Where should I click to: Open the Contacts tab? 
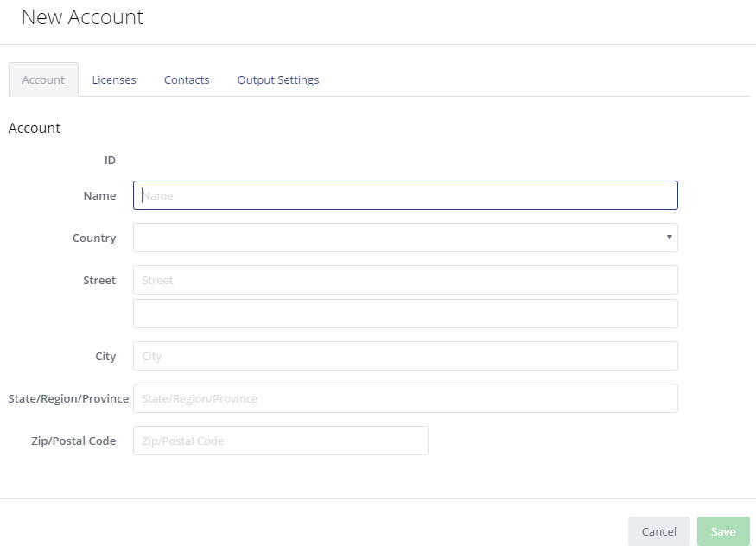(187, 79)
